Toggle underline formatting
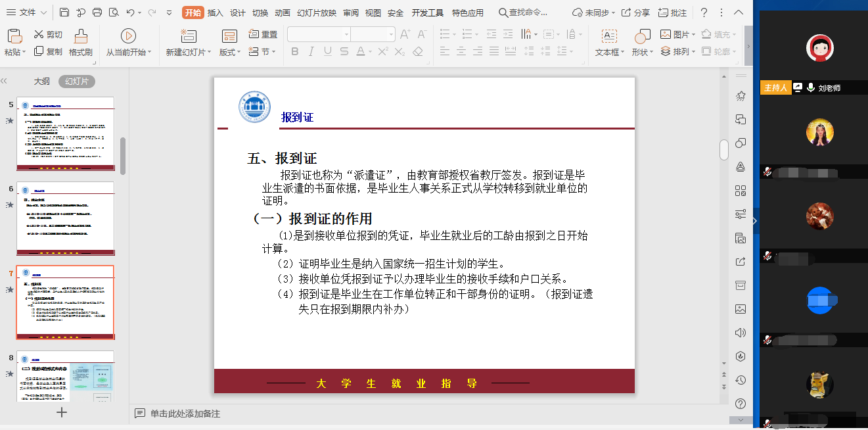Viewport: 868px width, 430px height. (x=327, y=51)
